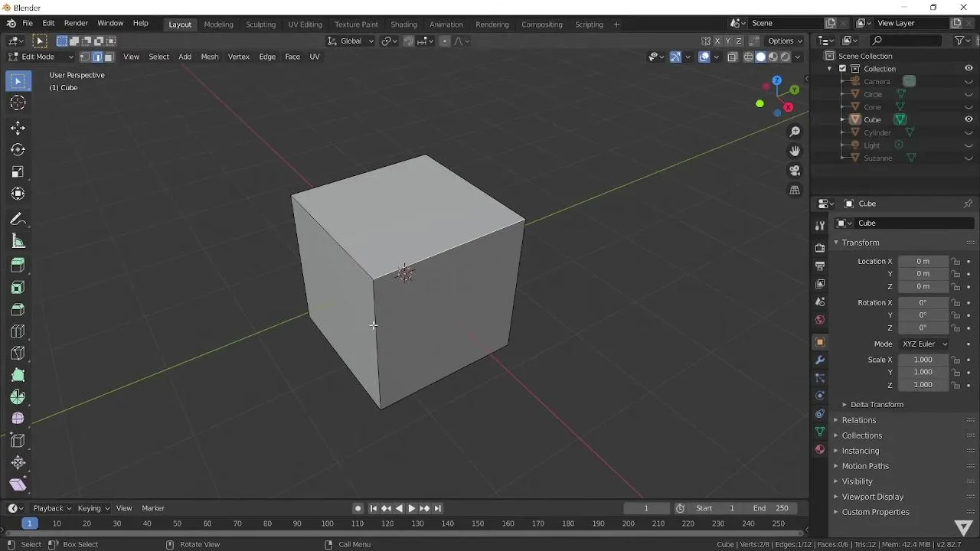Select the Spin tool

(18, 397)
